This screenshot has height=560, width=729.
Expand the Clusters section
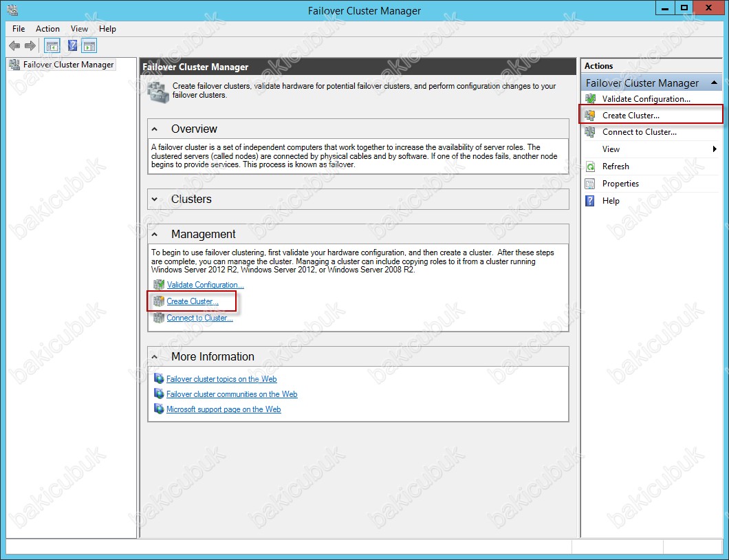155,200
